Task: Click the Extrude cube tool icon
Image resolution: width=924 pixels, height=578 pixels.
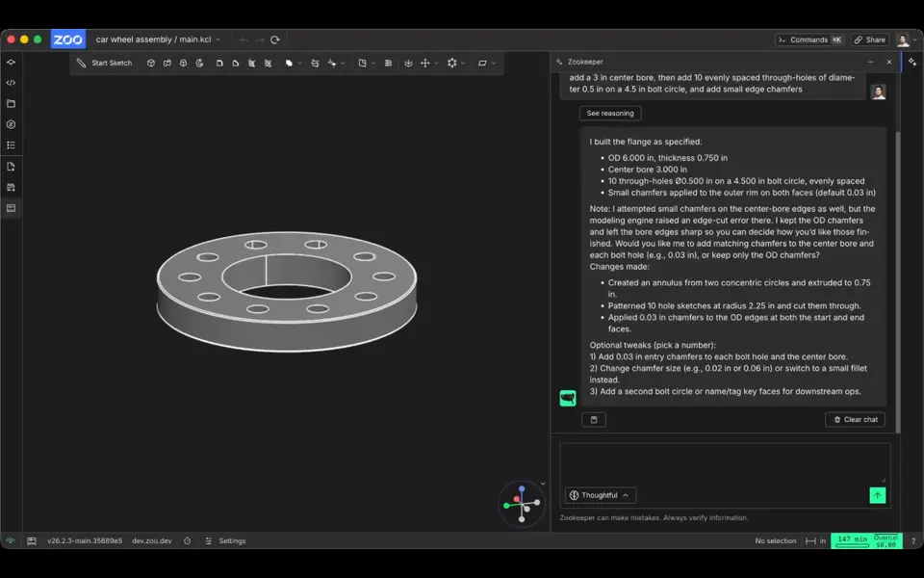Action: pos(151,64)
